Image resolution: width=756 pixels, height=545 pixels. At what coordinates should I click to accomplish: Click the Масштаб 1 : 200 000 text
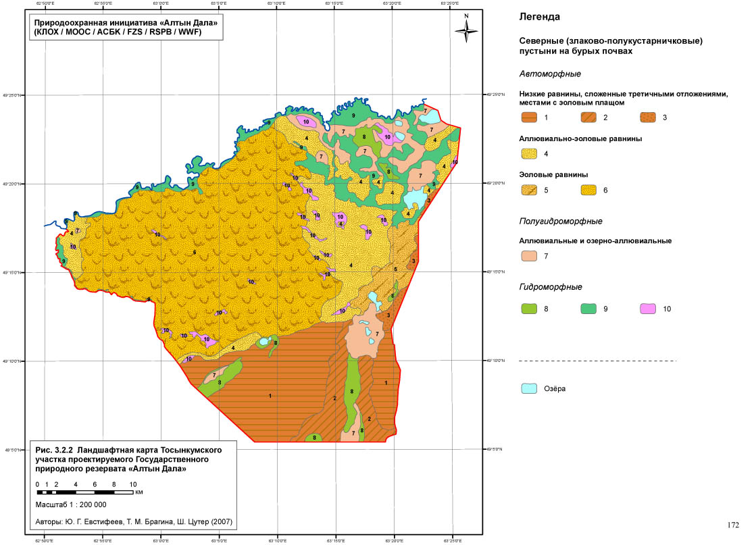tap(70, 504)
